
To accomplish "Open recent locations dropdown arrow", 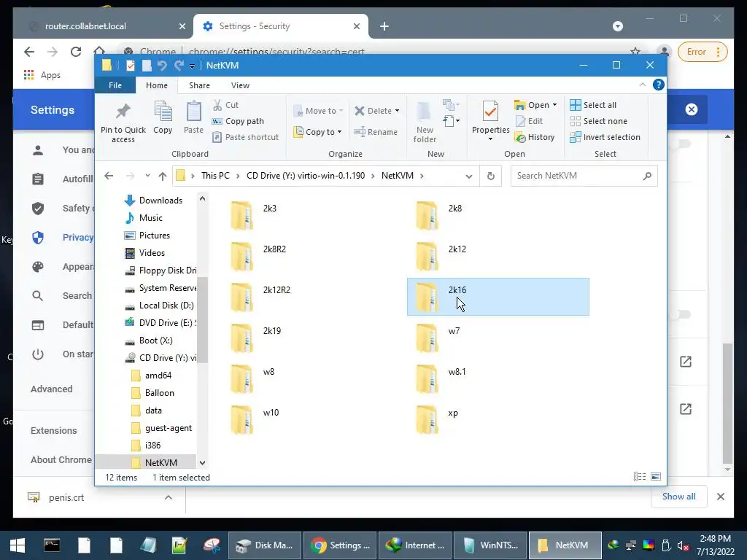I will [147, 176].
